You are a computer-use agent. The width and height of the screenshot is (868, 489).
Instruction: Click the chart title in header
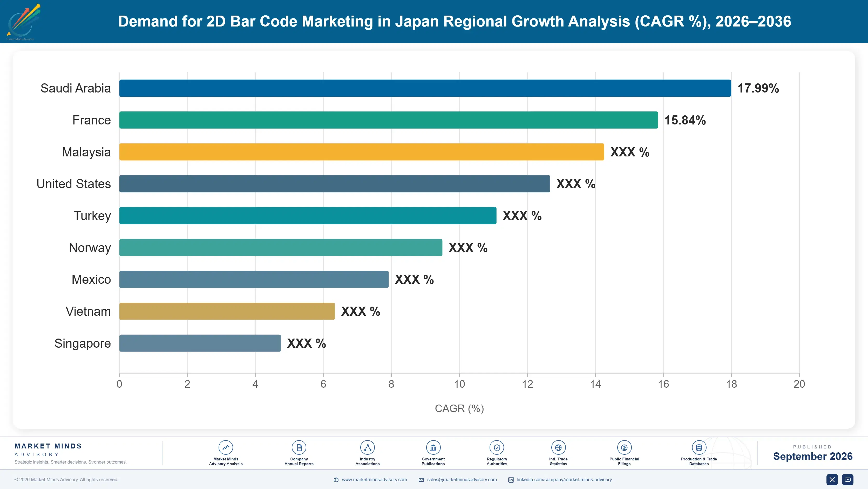pos(455,21)
